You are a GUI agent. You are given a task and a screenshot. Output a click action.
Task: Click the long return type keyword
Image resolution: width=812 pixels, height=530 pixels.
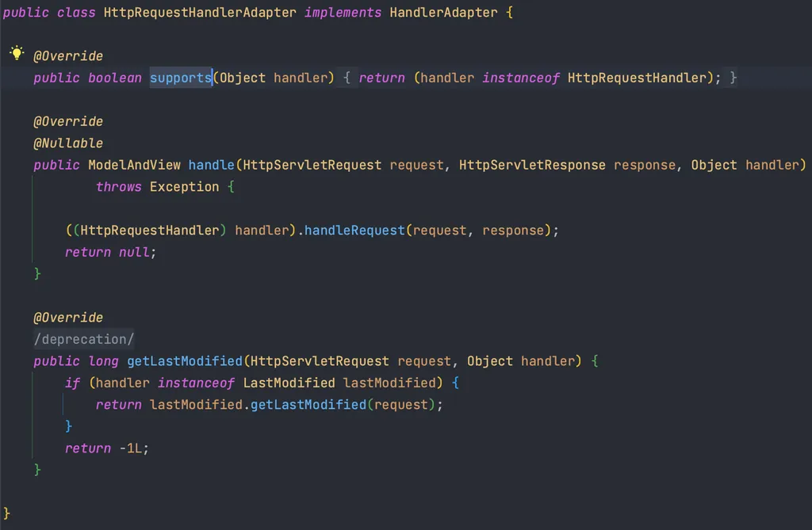(x=103, y=361)
